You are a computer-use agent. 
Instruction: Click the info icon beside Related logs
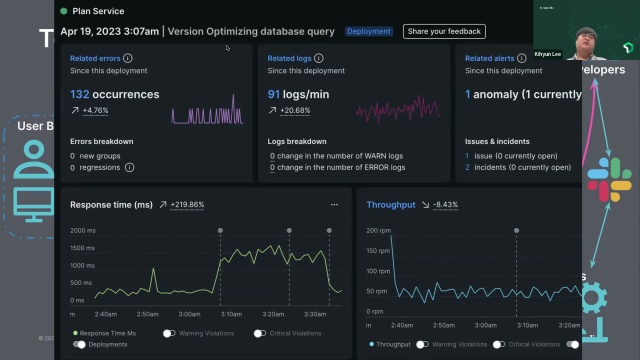(x=319, y=58)
